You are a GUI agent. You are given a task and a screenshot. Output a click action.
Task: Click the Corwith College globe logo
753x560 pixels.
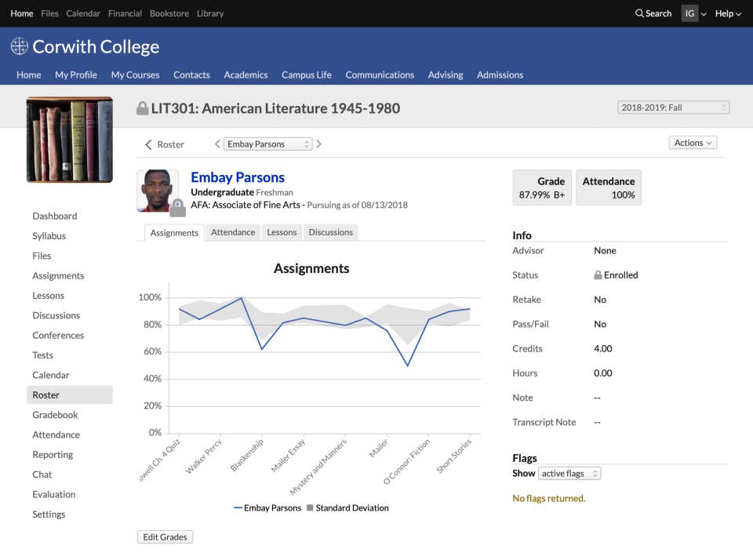point(18,46)
